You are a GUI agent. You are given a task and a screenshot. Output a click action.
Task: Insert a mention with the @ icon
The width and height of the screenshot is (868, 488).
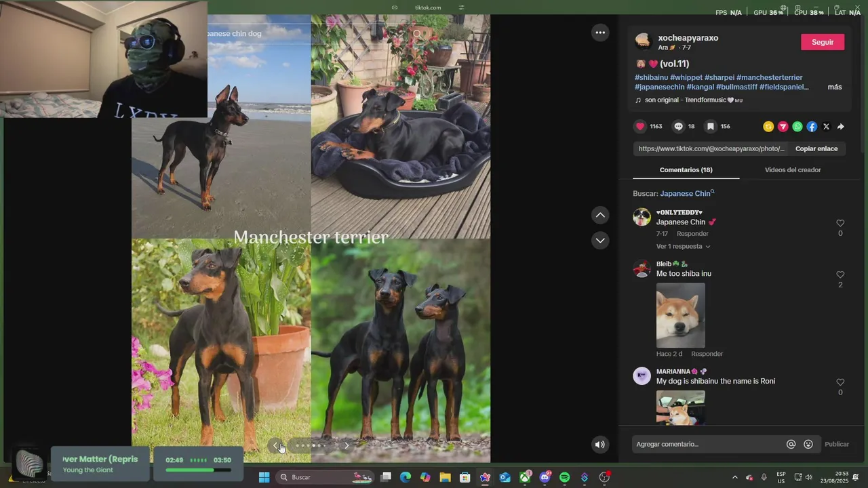(791, 445)
